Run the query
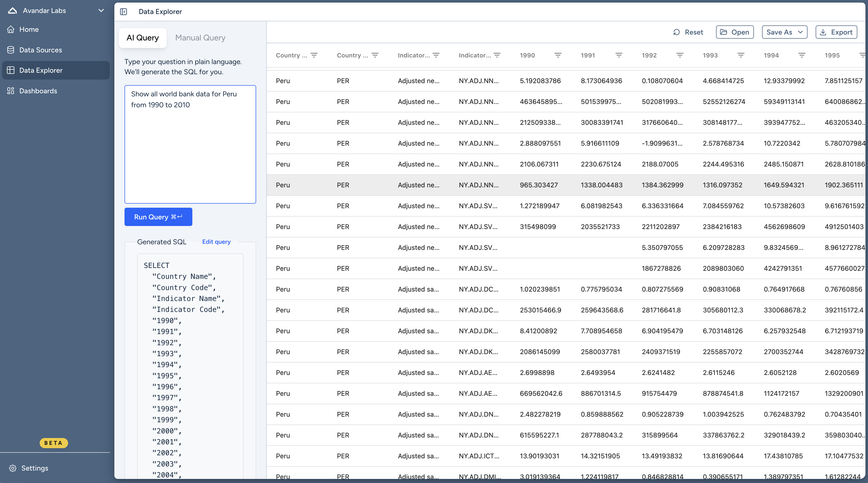 158,217
